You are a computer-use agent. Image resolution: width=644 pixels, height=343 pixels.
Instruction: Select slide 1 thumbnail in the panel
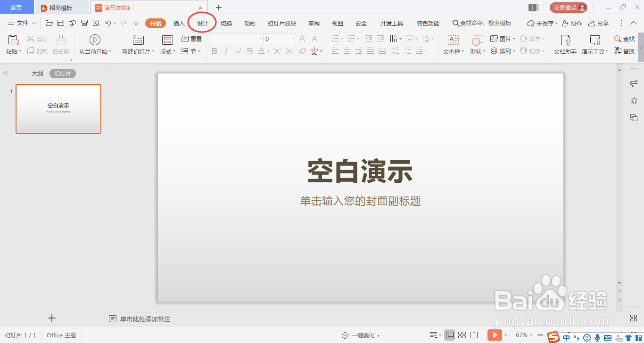click(x=58, y=108)
